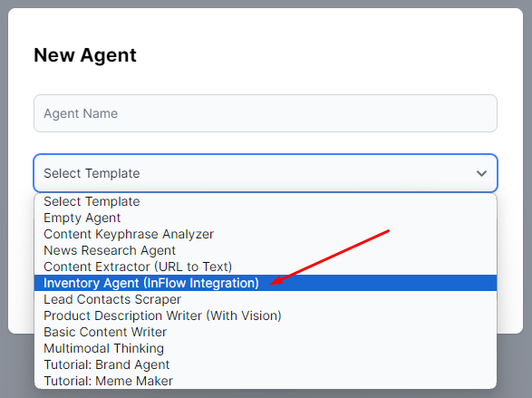Select Inventory Agent (InFlow Integration) option
532x398 pixels.
[x=266, y=283]
